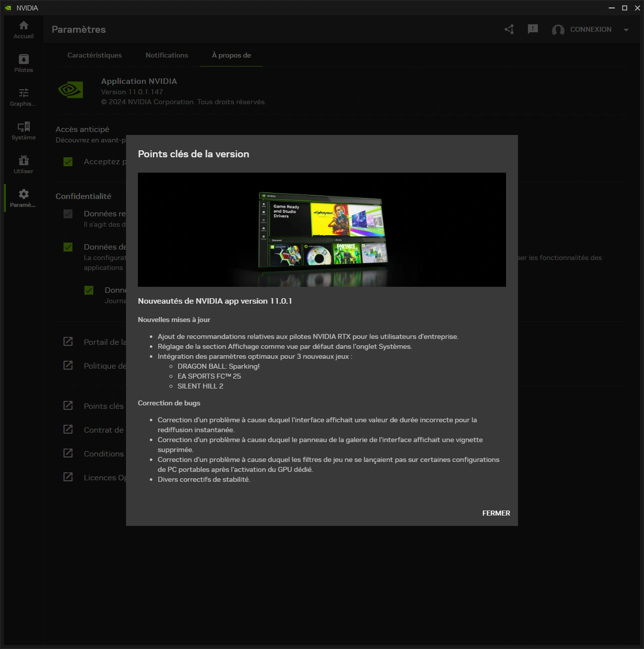Click the bullet about section Affichage default view
Image resolution: width=644 pixels, height=649 pixels.
click(x=285, y=346)
